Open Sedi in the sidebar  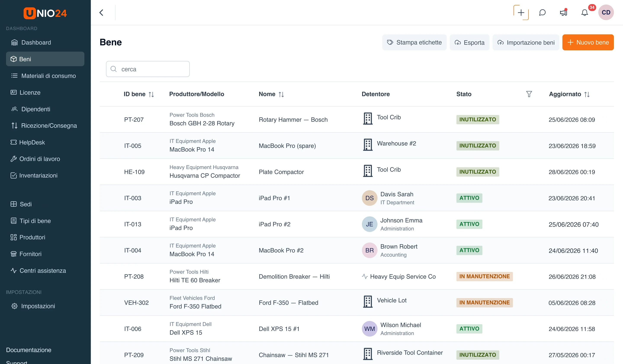[45, 204]
